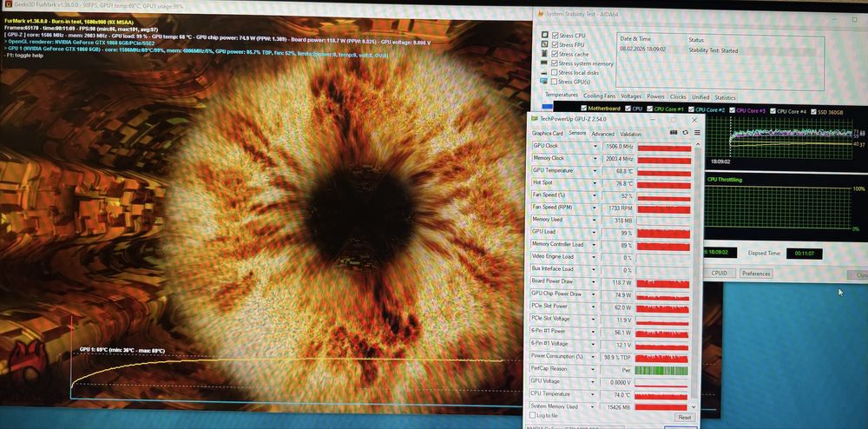The height and width of the screenshot is (429, 868).
Task: Click the GPU Clock value 1506.0 MHz
Action: click(618, 147)
